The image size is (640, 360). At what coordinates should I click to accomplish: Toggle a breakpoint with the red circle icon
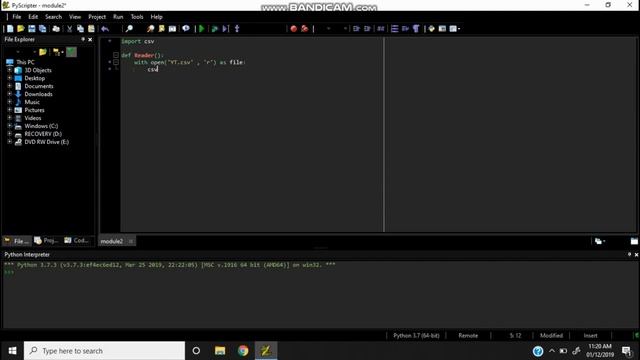[x=293, y=29]
